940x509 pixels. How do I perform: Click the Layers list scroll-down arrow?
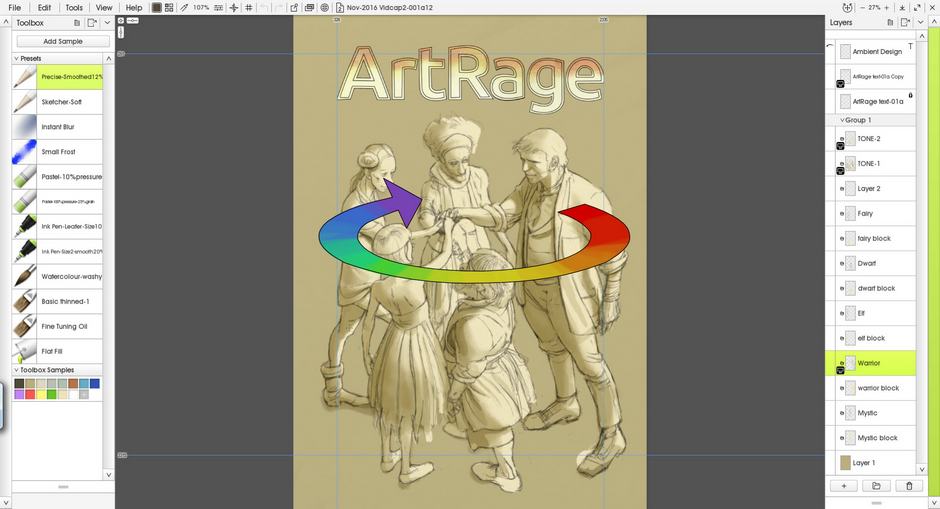point(921,469)
